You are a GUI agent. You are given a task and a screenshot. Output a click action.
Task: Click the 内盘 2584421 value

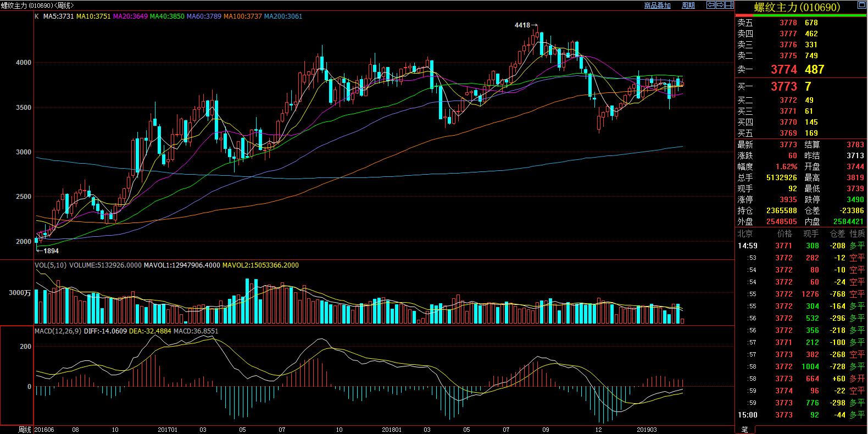pyautogui.click(x=849, y=222)
